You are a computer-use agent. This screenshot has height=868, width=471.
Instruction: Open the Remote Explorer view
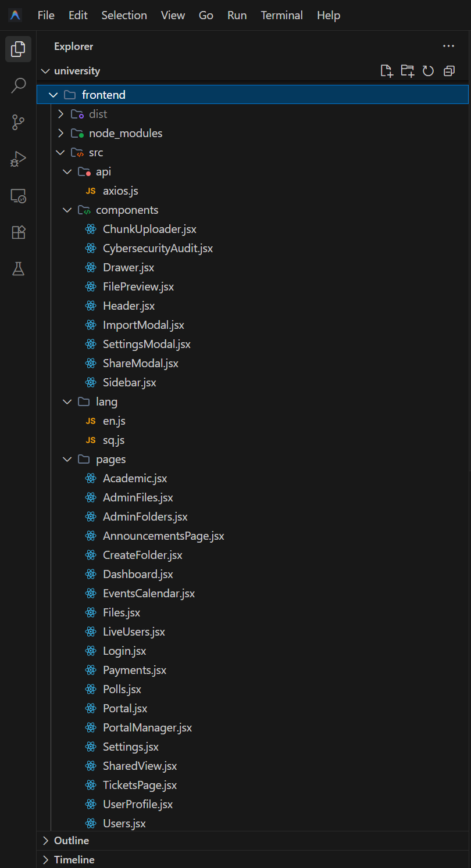(x=18, y=196)
